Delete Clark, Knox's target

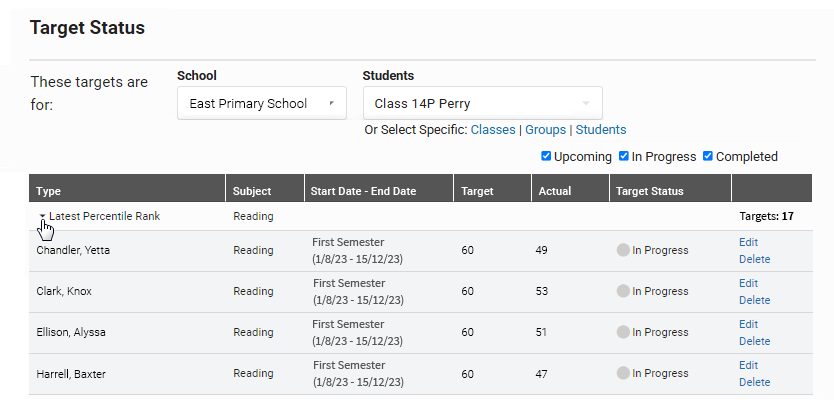[x=755, y=301]
